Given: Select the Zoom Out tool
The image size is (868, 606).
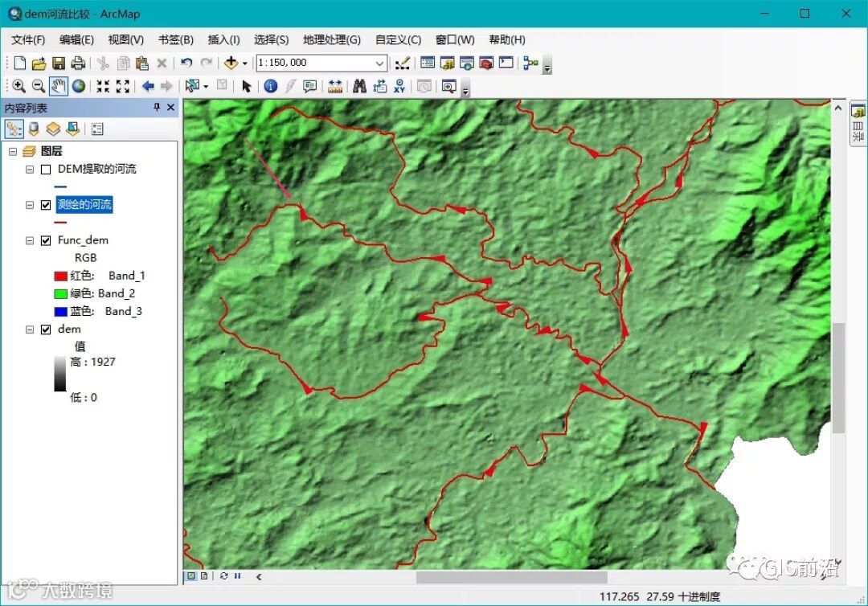Looking at the screenshot, I should (39, 86).
